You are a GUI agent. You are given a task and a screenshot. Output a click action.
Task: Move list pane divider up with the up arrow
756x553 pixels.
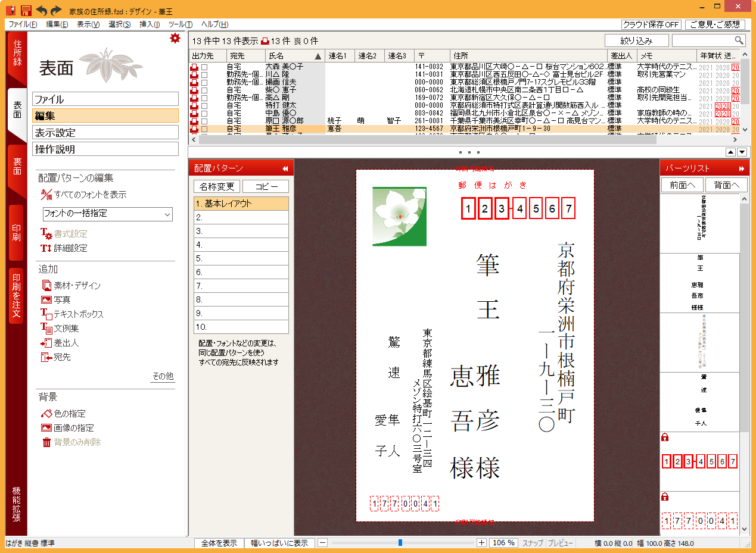731,152
